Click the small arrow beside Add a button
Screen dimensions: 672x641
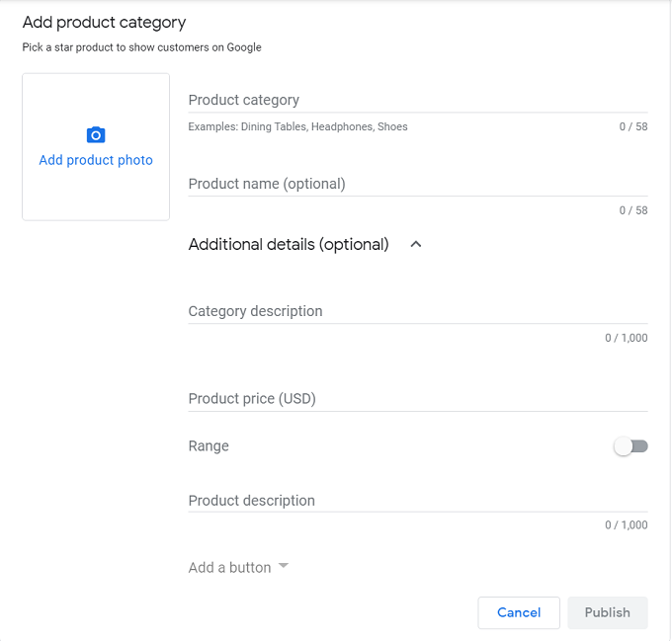pyautogui.click(x=284, y=566)
